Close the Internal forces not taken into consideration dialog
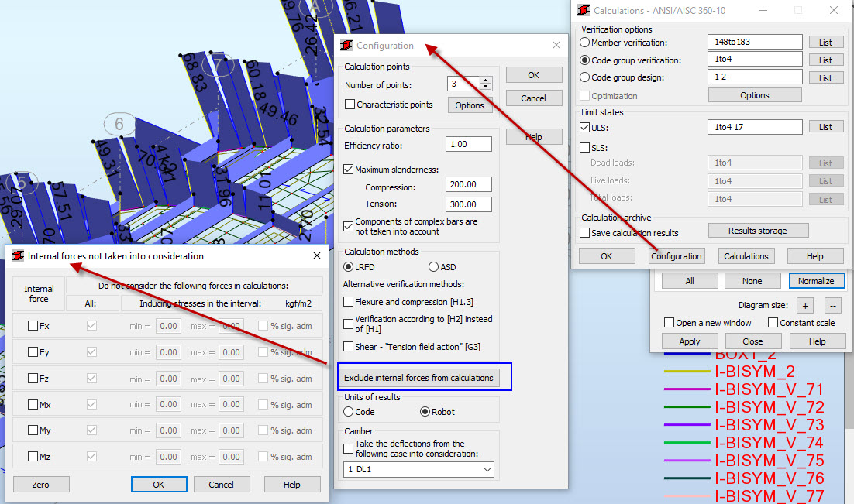The width and height of the screenshot is (854, 504). tap(317, 255)
